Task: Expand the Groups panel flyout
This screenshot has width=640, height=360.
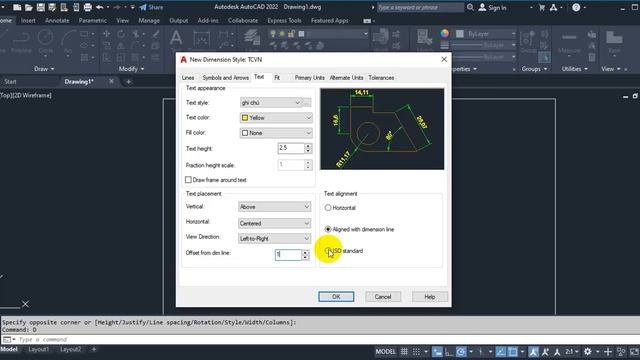Action: [534, 69]
